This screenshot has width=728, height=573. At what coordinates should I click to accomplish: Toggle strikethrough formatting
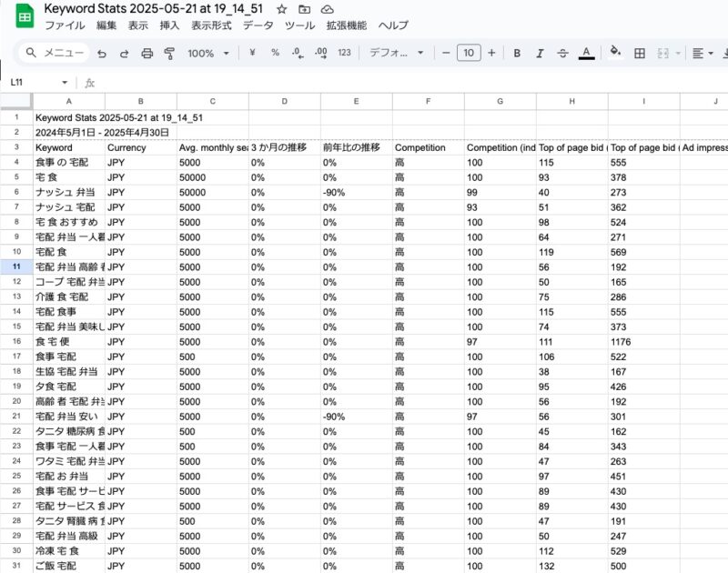(562, 54)
